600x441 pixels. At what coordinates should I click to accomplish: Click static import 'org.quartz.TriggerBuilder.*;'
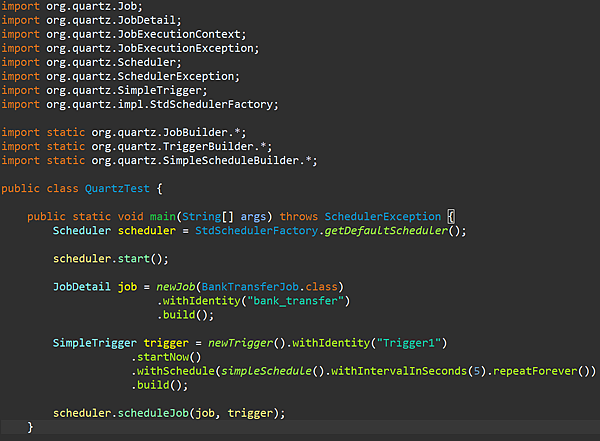(182, 147)
